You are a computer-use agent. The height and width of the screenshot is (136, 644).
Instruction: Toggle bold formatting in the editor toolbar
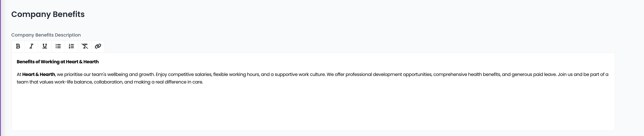[18, 46]
